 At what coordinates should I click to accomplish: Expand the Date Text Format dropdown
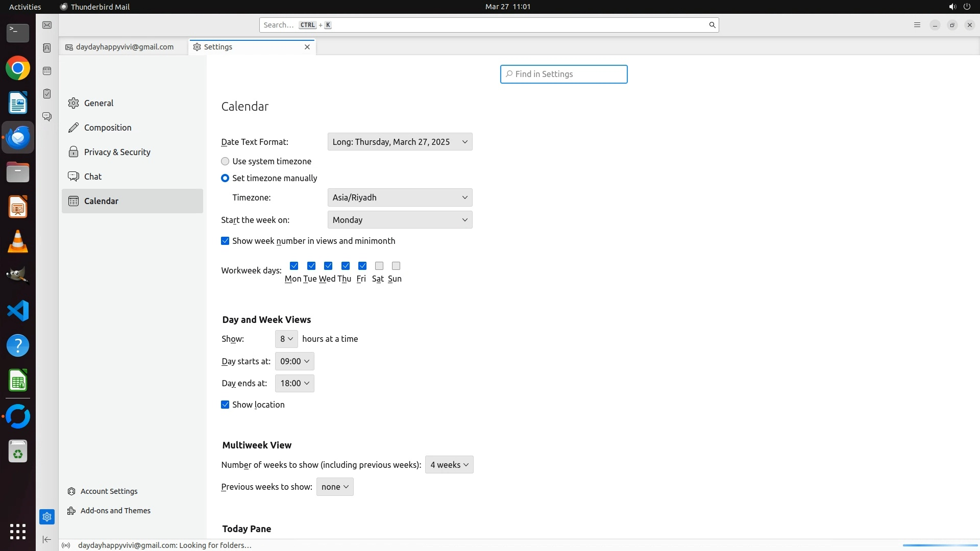(x=400, y=142)
